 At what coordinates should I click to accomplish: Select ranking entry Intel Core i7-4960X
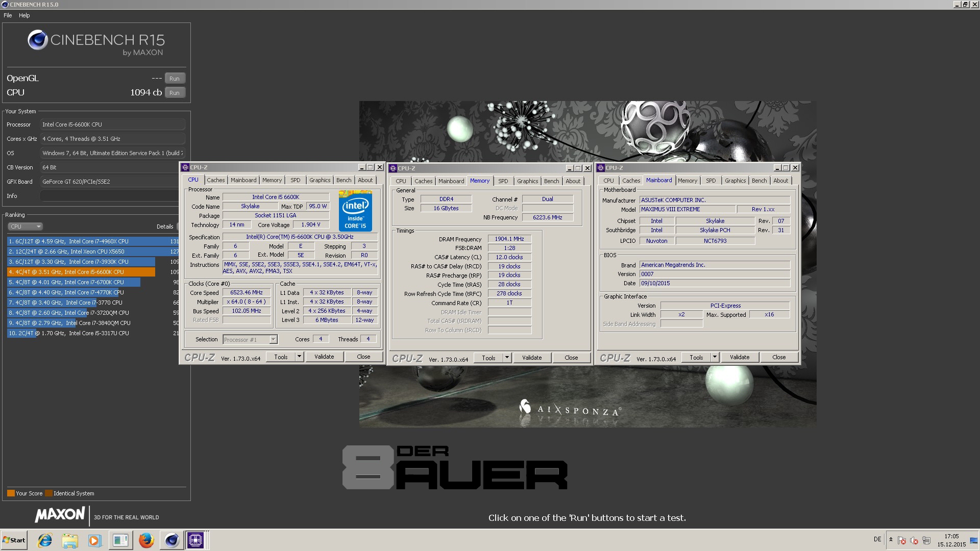point(93,241)
